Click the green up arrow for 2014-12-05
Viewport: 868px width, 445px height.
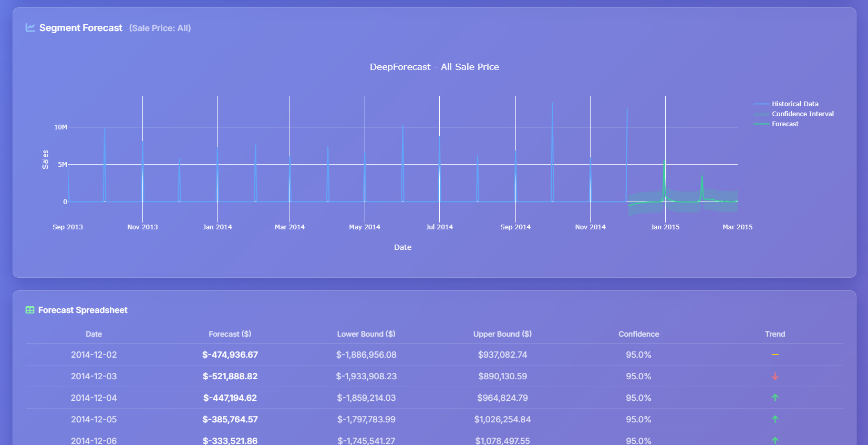774,420
